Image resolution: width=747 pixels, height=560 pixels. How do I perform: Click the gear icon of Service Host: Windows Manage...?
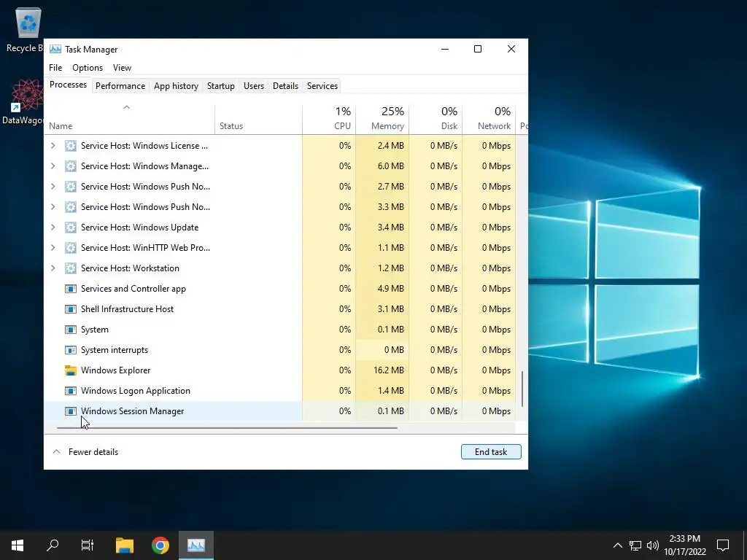tap(71, 166)
